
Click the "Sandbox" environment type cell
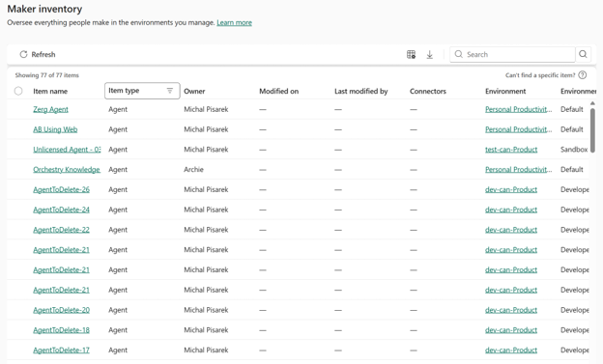574,150
